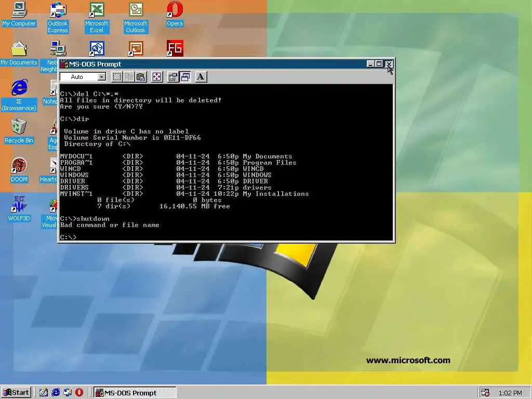Launch Outlook Express from quick launch
Viewport: 532px width, 399px height.
click(68, 393)
